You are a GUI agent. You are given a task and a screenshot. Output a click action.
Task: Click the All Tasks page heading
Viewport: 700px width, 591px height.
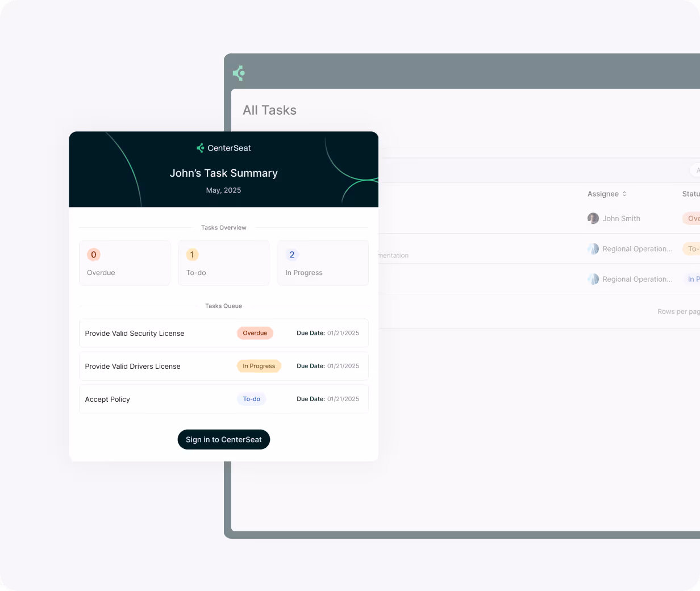pyautogui.click(x=270, y=110)
